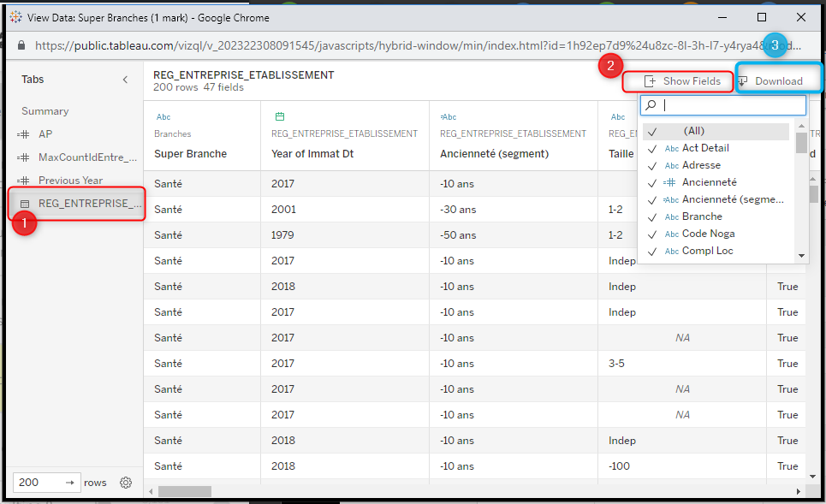
Task: Click the calendar date-type icon
Action: pyautogui.click(x=280, y=116)
